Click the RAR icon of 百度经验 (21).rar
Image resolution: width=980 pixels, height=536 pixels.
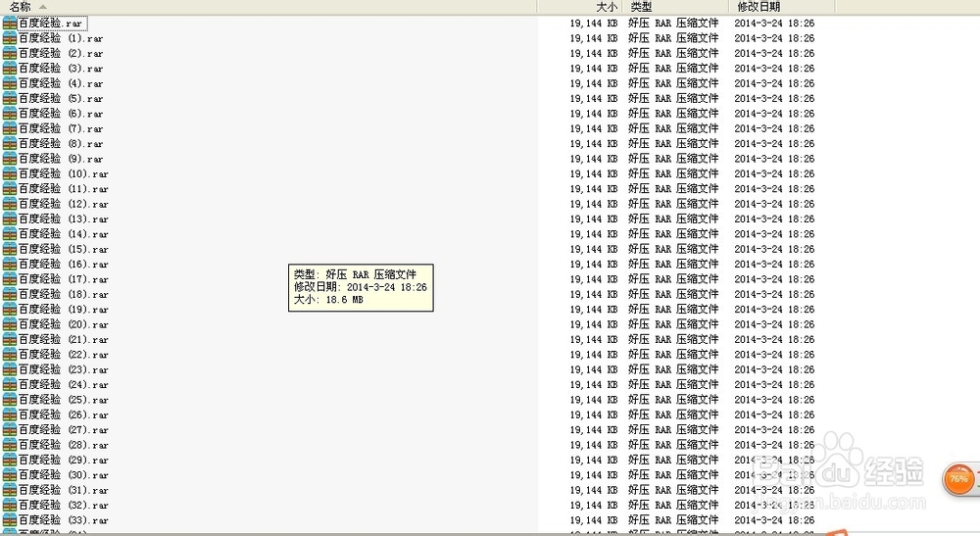coord(10,339)
